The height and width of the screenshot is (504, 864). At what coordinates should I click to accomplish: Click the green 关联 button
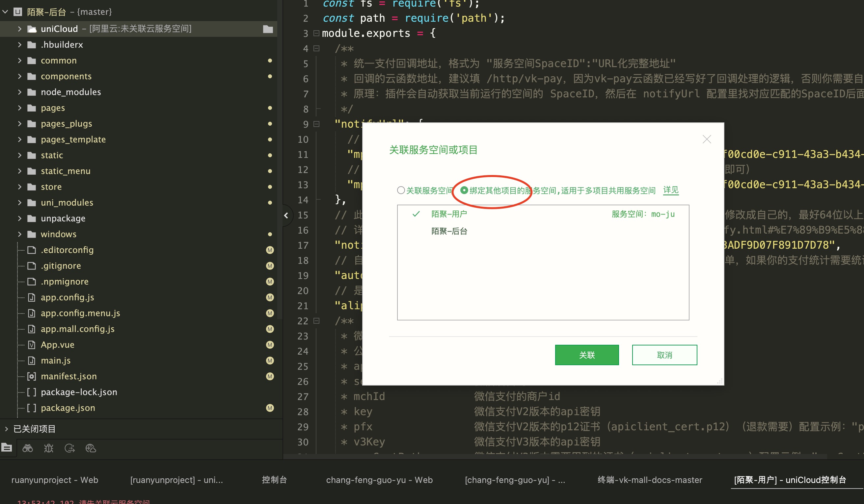point(587,355)
